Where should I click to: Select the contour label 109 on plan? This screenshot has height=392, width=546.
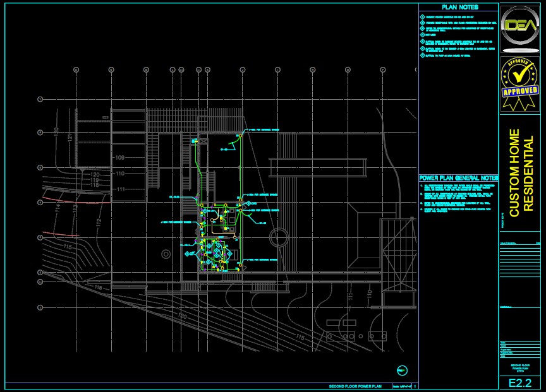(x=119, y=157)
